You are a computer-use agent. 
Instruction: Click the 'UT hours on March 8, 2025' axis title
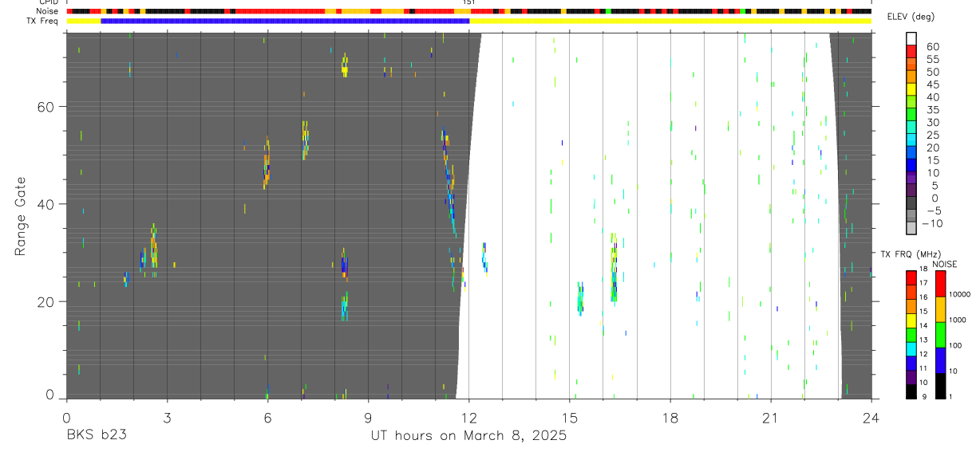point(468,436)
